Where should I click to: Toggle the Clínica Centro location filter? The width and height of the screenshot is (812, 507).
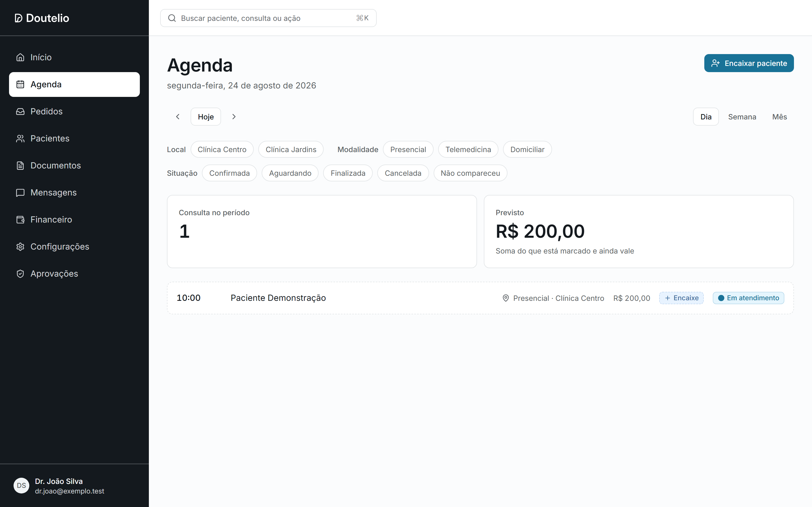[x=222, y=150]
